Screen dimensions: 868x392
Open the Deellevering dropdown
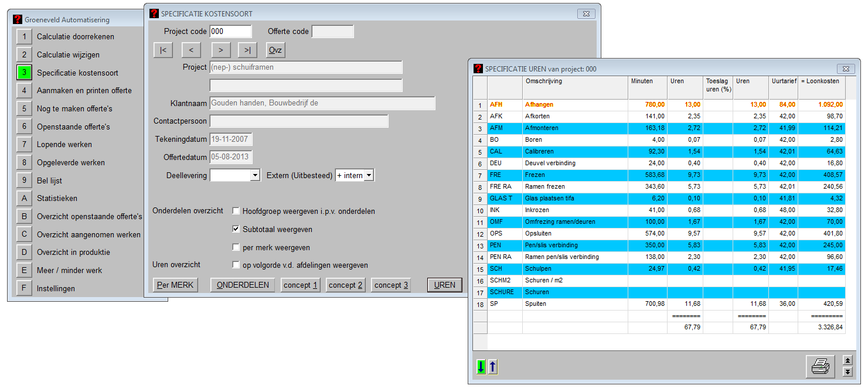(254, 176)
